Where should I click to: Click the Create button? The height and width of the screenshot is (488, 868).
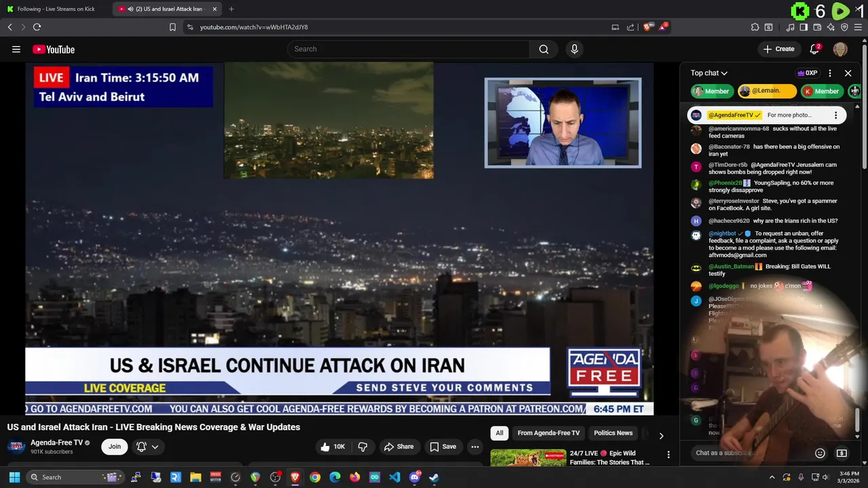click(778, 49)
